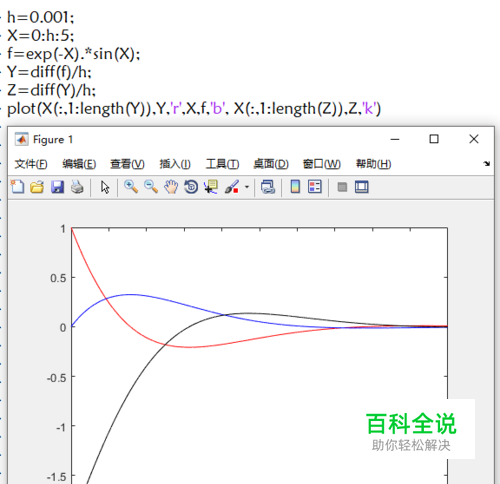This screenshot has width=500, height=484.
Task: Click the code line 'Y=diff(f)/h;'
Action: point(49,72)
